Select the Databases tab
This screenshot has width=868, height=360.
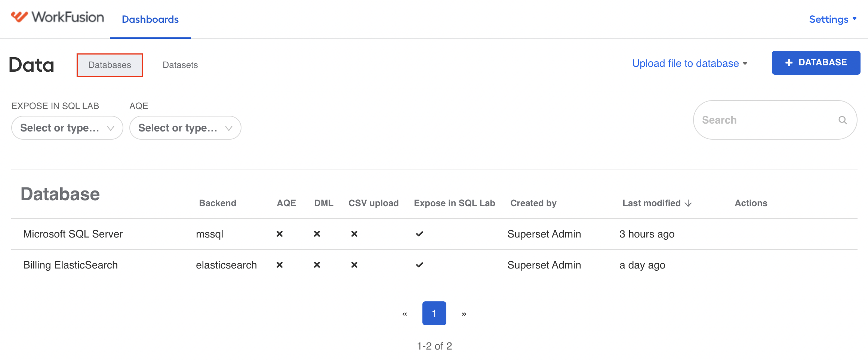click(110, 65)
